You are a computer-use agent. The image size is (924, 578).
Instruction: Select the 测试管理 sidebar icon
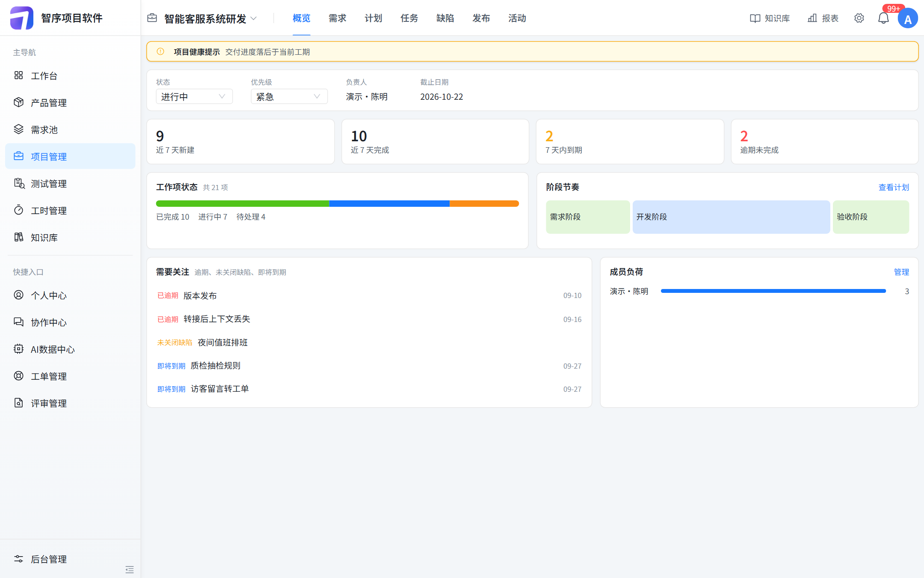pyautogui.click(x=19, y=183)
